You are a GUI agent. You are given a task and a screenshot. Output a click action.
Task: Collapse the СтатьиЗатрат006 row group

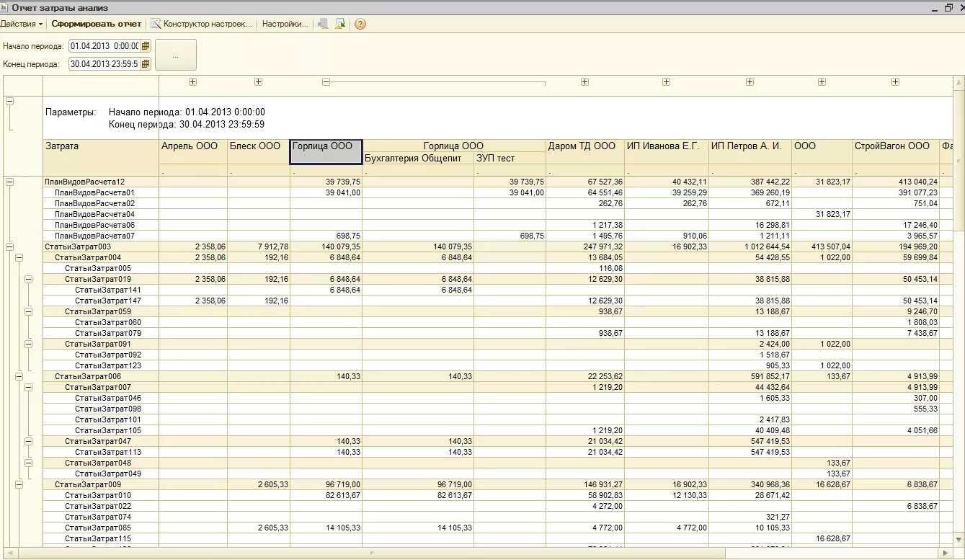coord(19,376)
